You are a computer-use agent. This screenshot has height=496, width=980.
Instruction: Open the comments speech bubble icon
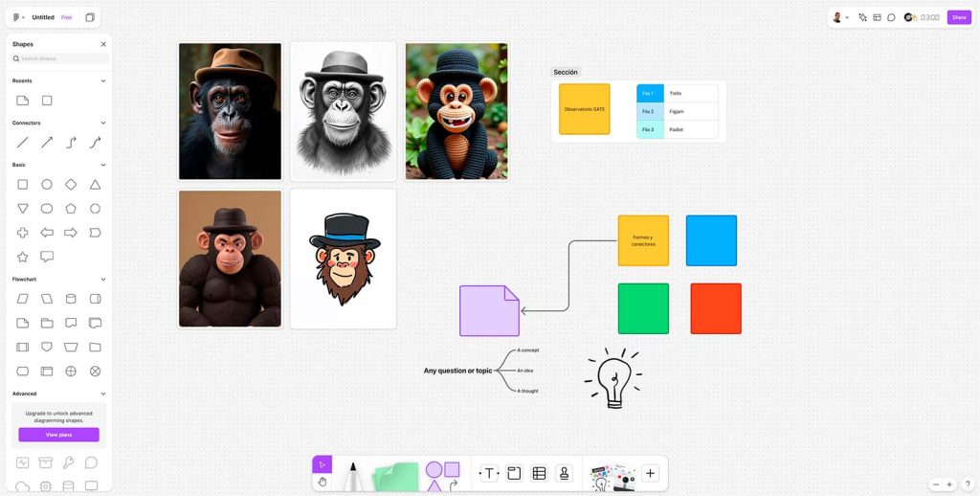click(x=891, y=17)
